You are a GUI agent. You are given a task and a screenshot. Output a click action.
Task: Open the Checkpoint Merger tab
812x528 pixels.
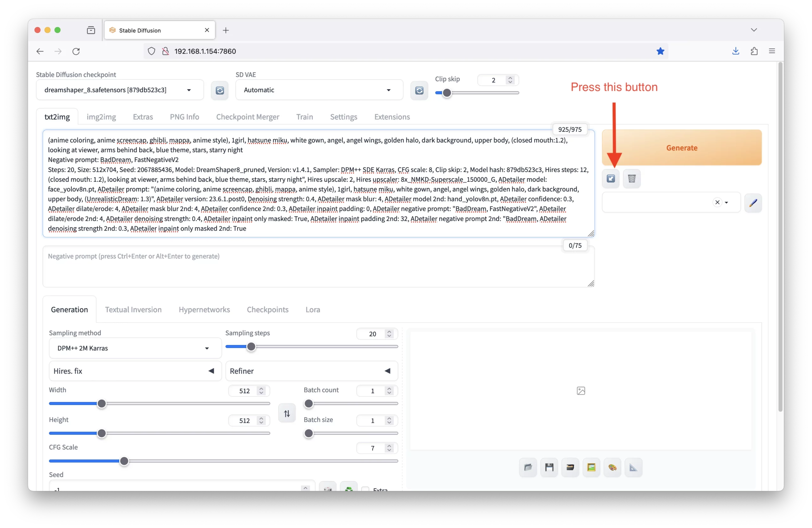(x=248, y=117)
